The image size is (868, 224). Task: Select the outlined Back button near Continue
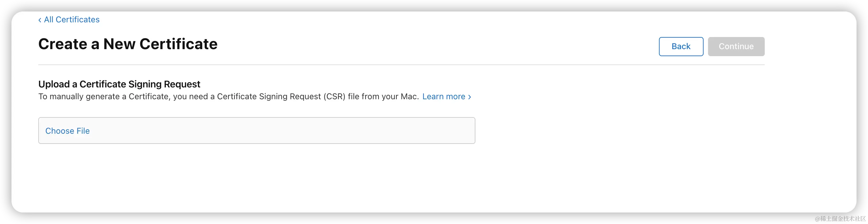[x=681, y=47]
